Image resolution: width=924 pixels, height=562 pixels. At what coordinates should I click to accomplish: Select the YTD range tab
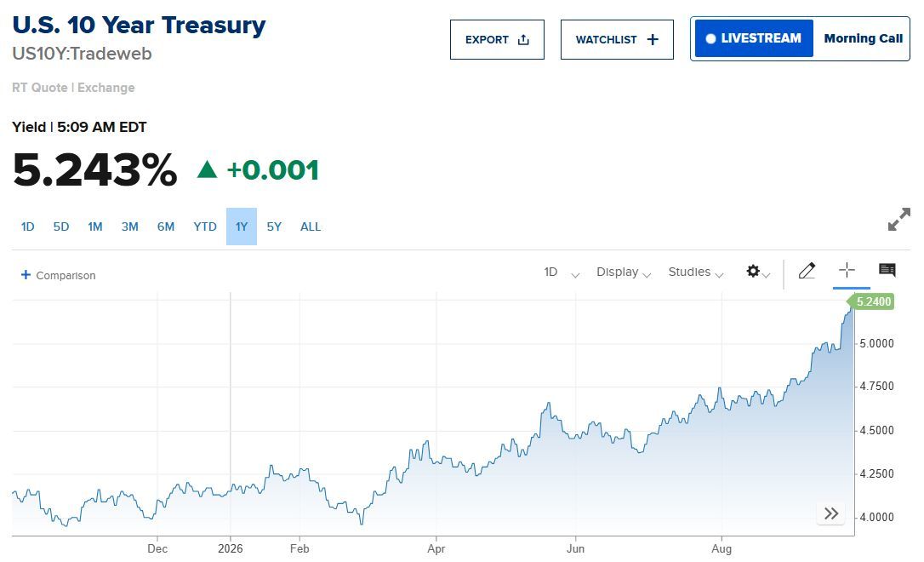[205, 227]
